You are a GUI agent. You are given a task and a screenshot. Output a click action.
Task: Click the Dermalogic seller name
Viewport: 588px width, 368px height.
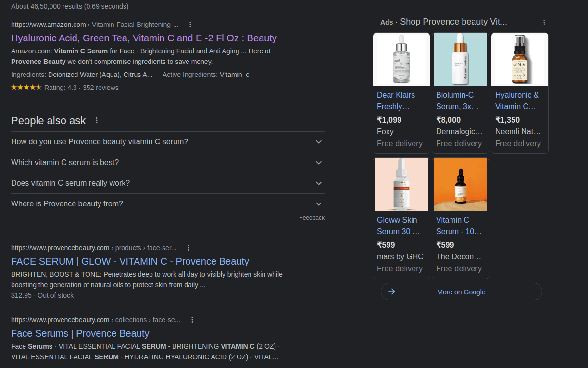pyautogui.click(x=459, y=131)
